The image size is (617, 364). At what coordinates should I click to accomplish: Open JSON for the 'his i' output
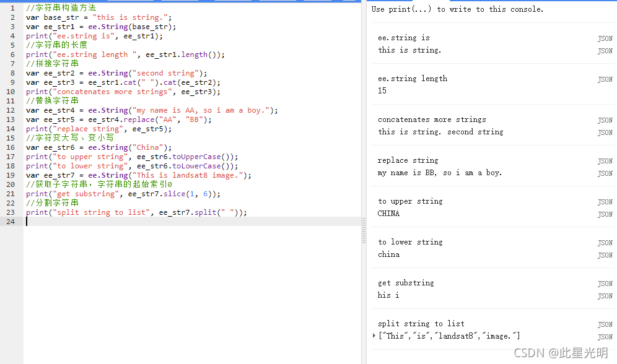[605, 297]
